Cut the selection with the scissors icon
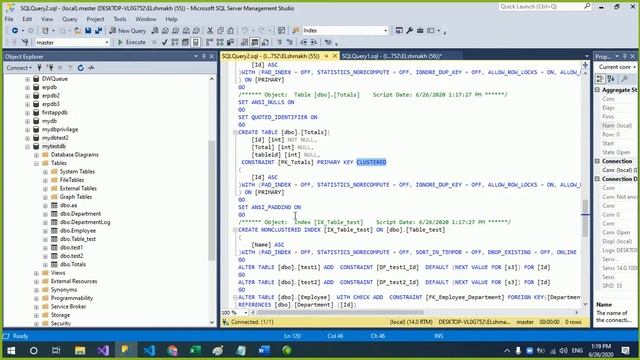This screenshot has height=360, width=640. click(x=210, y=31)
